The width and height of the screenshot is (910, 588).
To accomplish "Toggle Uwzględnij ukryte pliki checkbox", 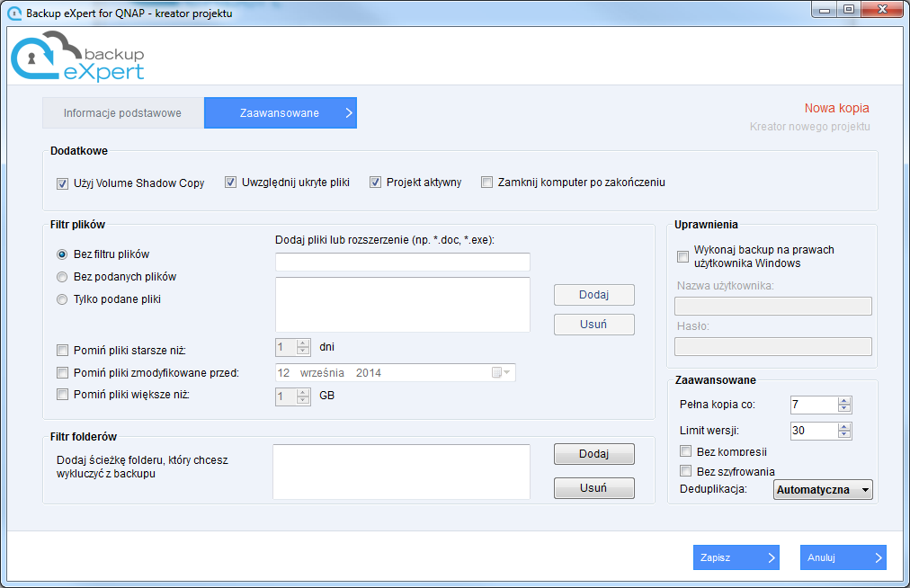I will [x=230, y=183].
